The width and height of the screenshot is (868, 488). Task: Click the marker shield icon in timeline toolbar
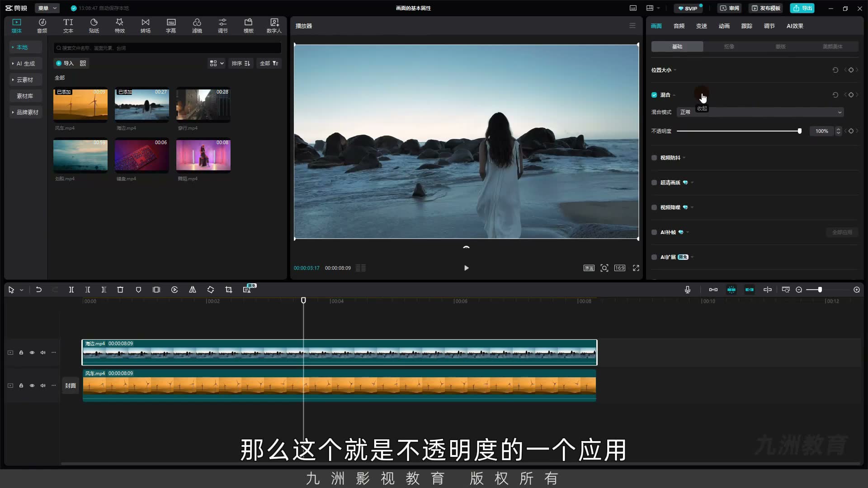click(138, 290)
